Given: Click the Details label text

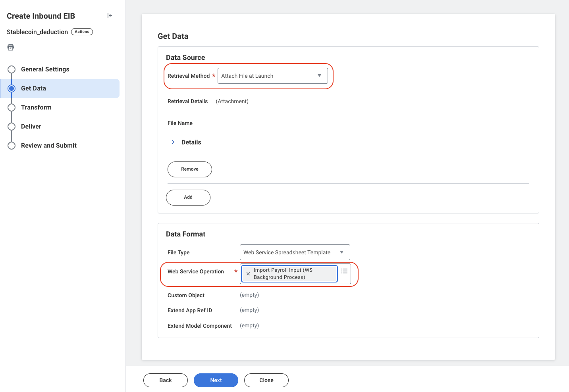Looking at the screenshot, I should 191,142.
